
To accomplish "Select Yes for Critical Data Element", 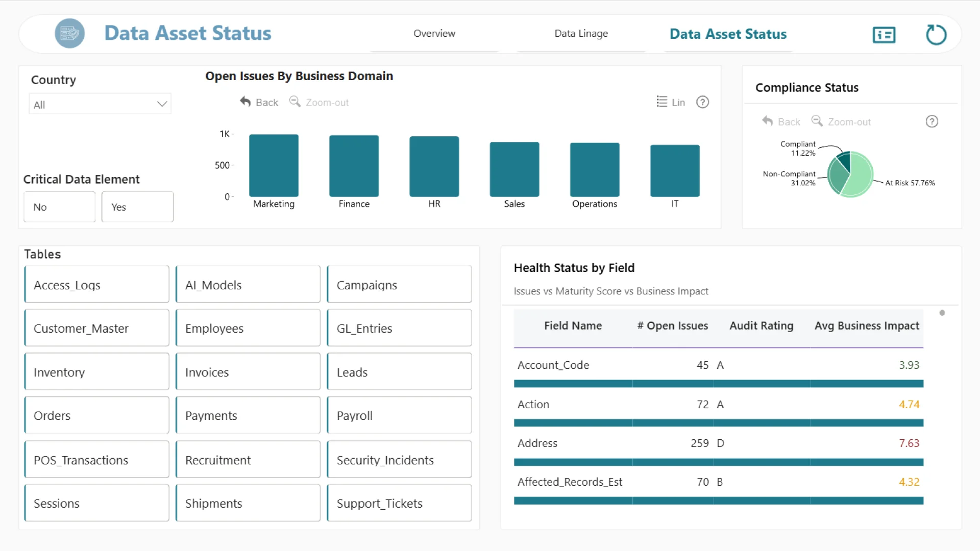I will [137, 207].
